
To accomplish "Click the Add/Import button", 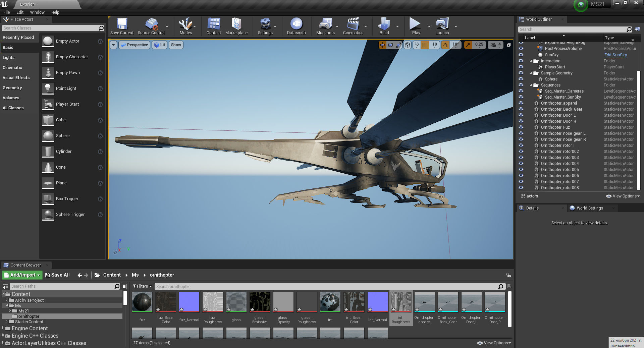I will [x=22, y=275].
